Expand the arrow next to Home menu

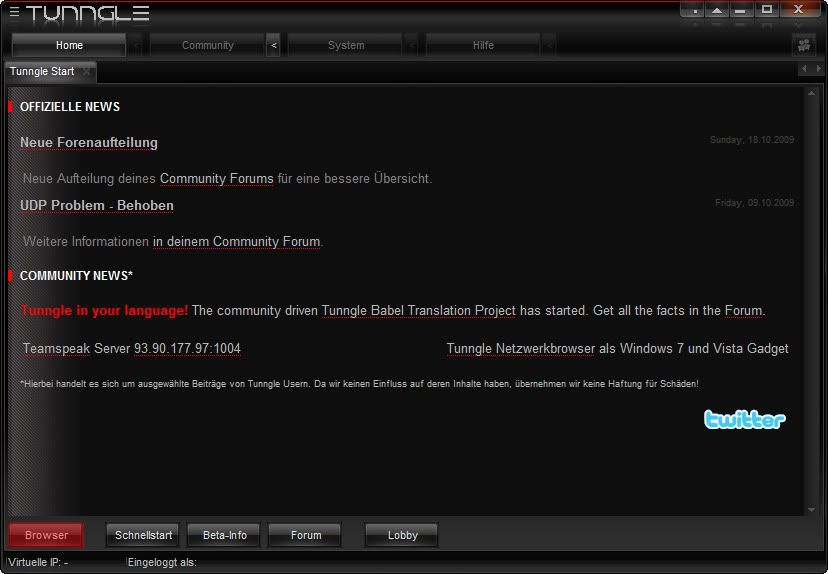tap(136, 45)
